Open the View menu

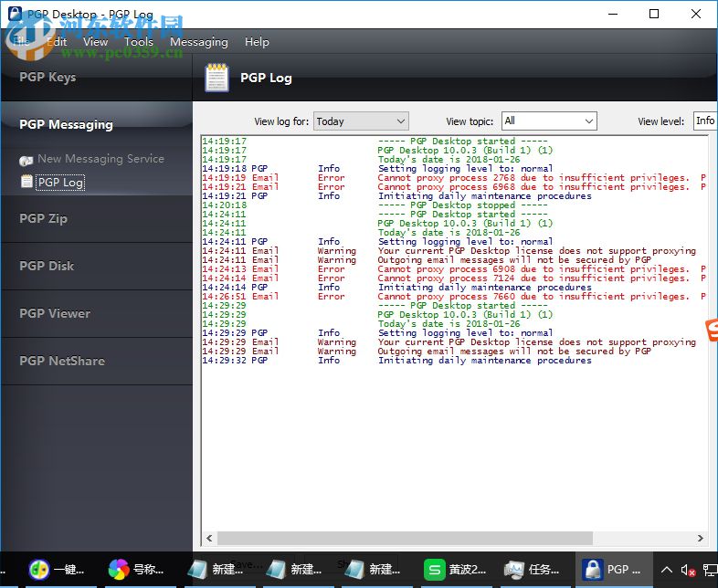(95, 42)
